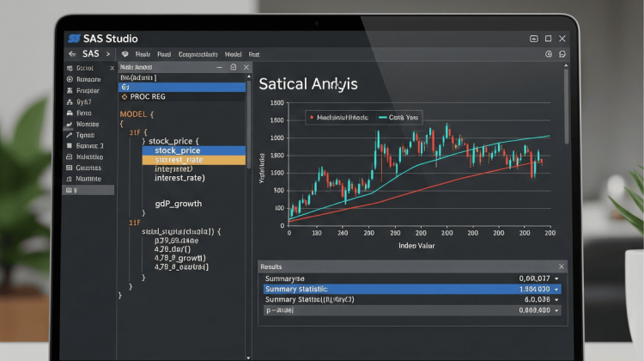
Task: Select the blue highlighted 'Gy' row
Action: click(x=182, y=87)
